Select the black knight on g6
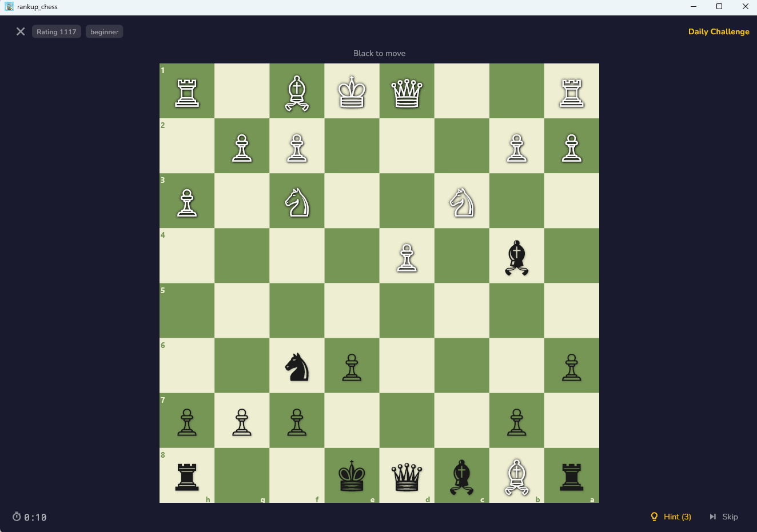 pyautogui.click(x=297, y=365)
